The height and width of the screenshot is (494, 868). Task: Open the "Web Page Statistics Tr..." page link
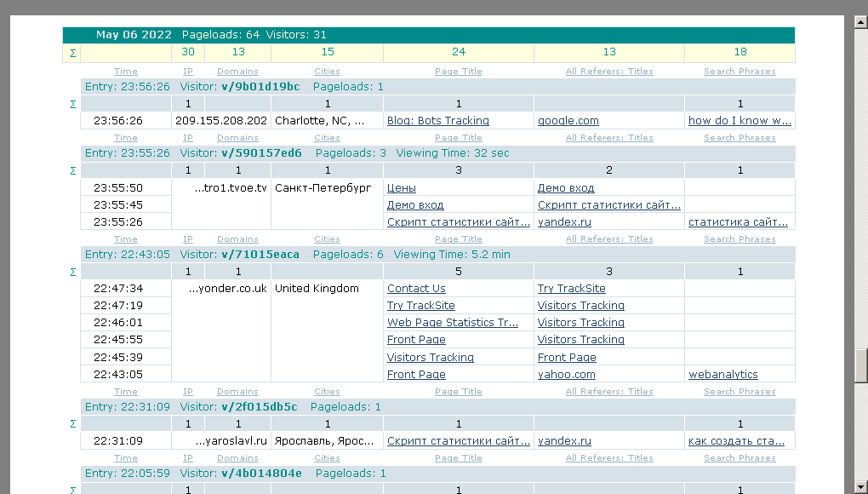(x=452, y=323)
